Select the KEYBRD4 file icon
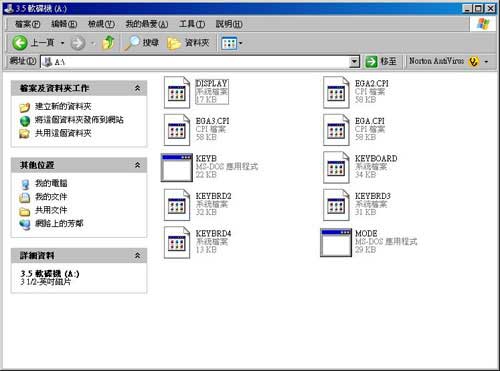Viewport: 500px width, 371px height. pyautogui.click(x=177, y=243)
